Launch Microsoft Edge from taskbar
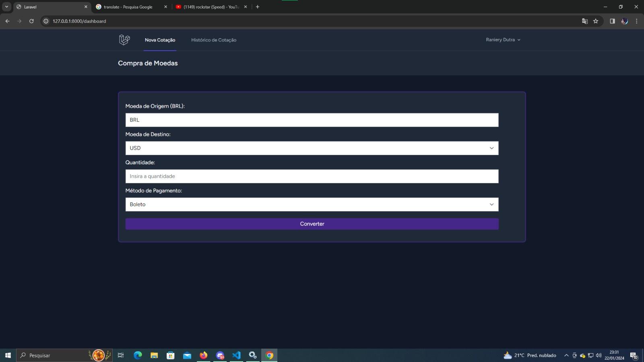Image resolution: width=644 pixels, height=362 pixels. click(x=138, y=355)
